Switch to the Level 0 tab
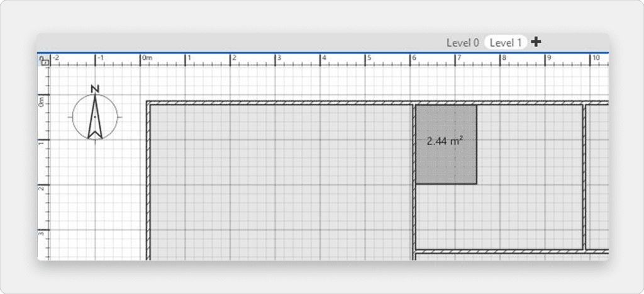The height and width of the screenshot is (294, 644). coord(462,43)
